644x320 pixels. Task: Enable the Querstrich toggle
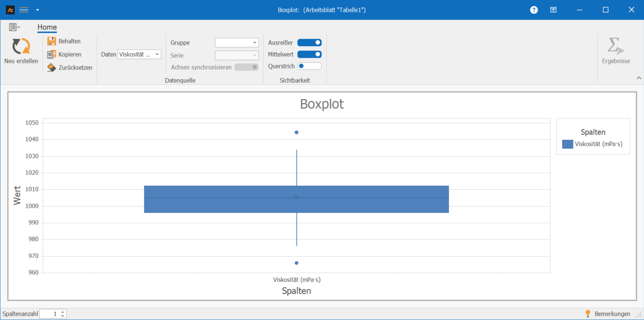(x=309, y=66)
